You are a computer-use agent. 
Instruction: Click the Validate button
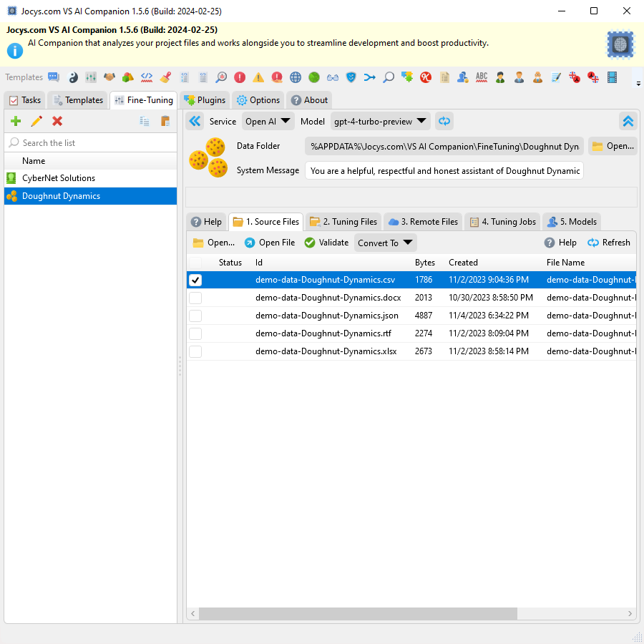327,242
